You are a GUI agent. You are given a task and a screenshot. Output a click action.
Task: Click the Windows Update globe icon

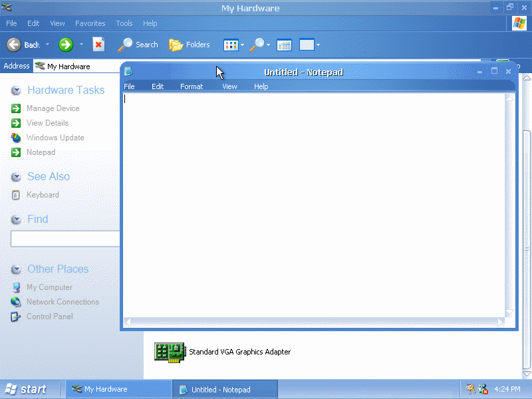pos(16,138)
